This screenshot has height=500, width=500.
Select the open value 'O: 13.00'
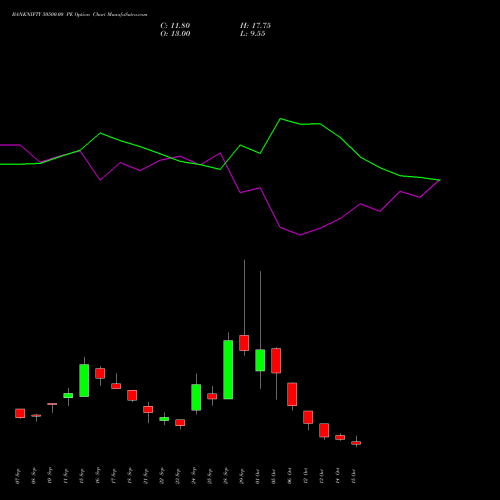[x=175, y=34]
